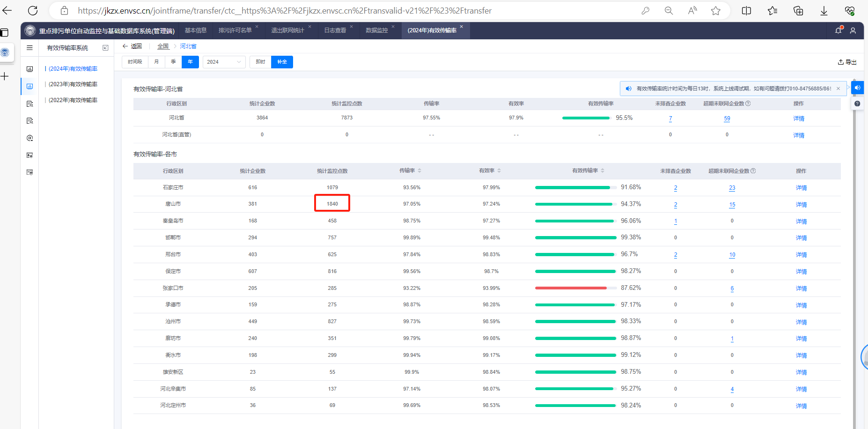Viewport: 868px width, 429px height.
Task: Add this page to favorites with the star
Action: [716, 10]
